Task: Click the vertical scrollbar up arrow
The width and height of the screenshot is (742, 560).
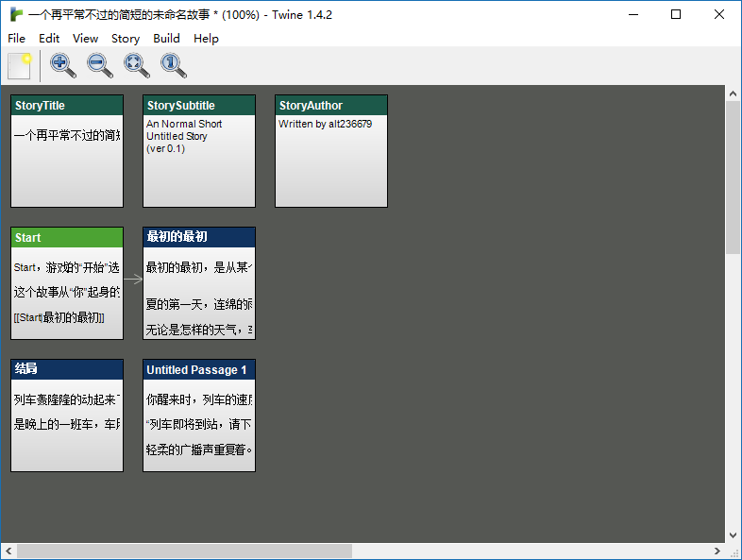Action: tap(733, 93)
